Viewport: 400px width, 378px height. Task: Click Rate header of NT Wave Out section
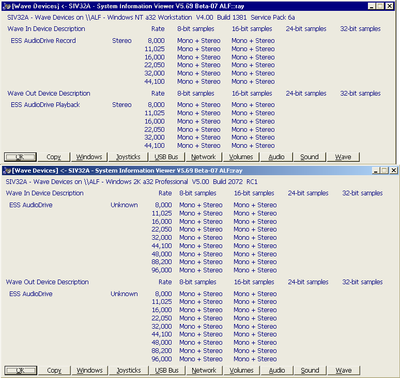click(158, 93)
